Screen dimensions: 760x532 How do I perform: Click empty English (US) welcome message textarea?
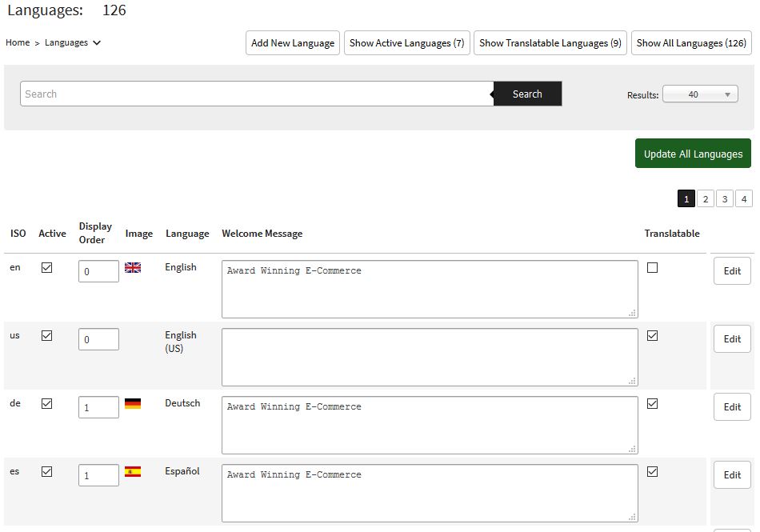[x=430, y=357]
